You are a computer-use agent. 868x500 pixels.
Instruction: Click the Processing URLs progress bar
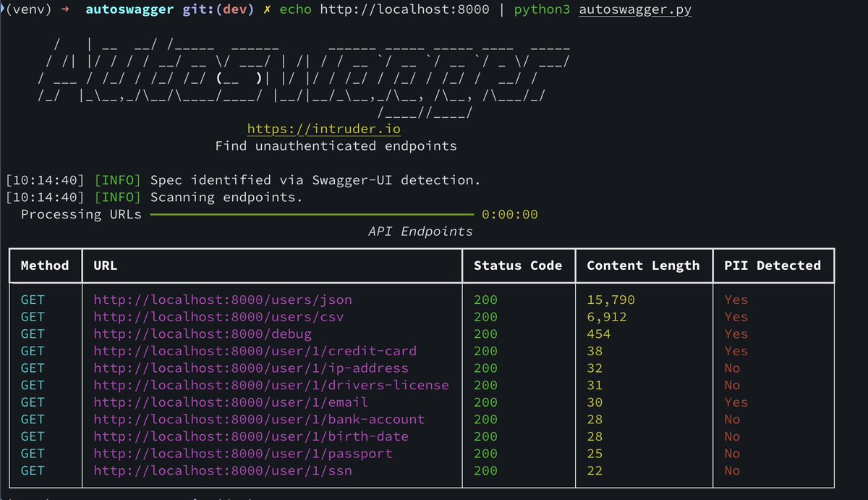pos(311,214)
